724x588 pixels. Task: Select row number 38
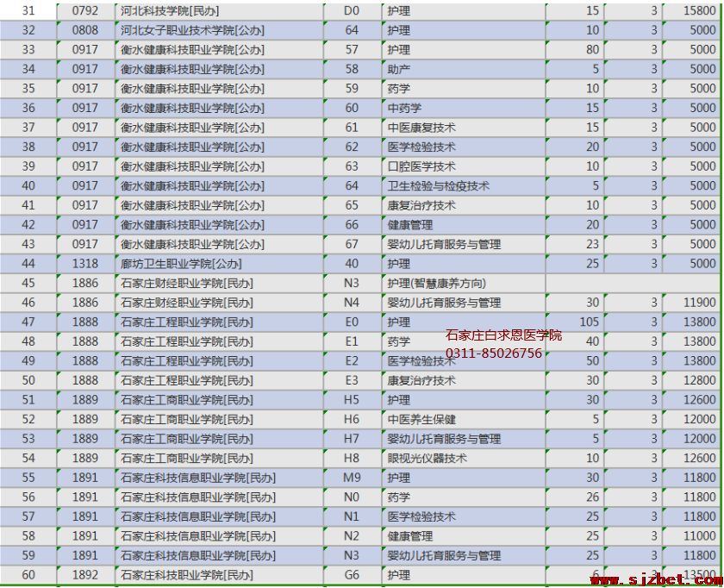pyautogui.click(x=28, y=147)
